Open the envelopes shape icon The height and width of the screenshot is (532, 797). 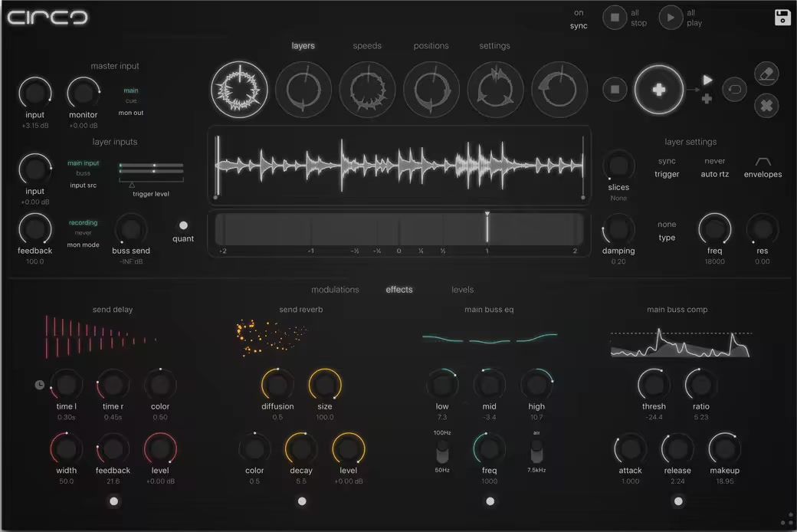(763, 162)
